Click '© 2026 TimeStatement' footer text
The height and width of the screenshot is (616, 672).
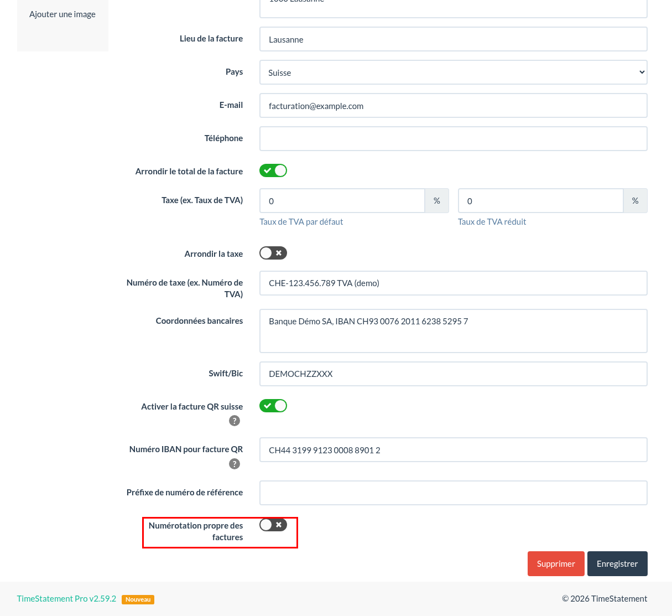pos(605,599)
